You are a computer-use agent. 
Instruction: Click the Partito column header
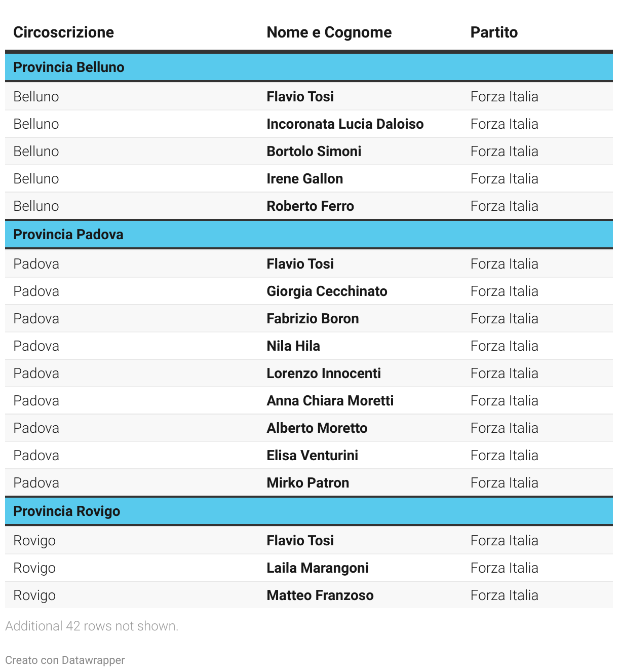click(493, 32)
